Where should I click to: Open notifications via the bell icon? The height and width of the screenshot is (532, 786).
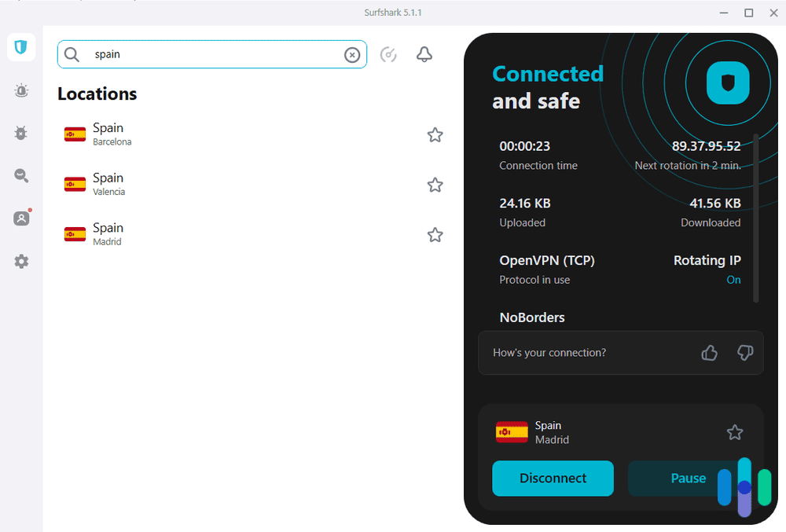point(424,54)
